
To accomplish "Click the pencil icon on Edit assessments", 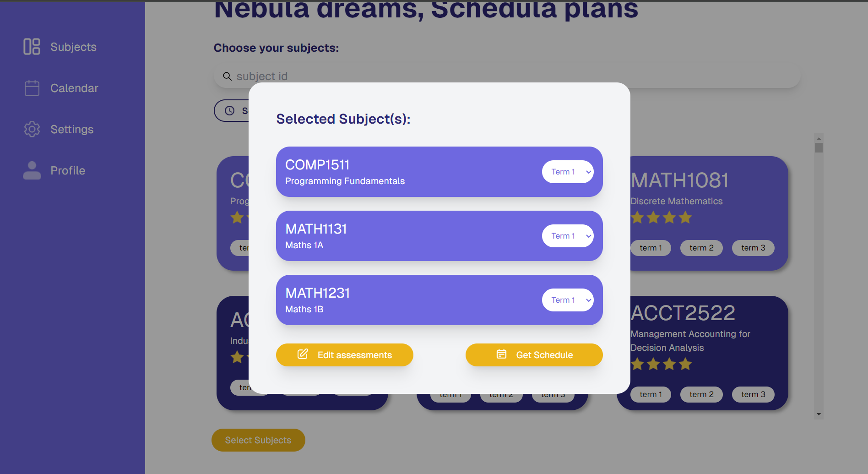I will 303,354.
